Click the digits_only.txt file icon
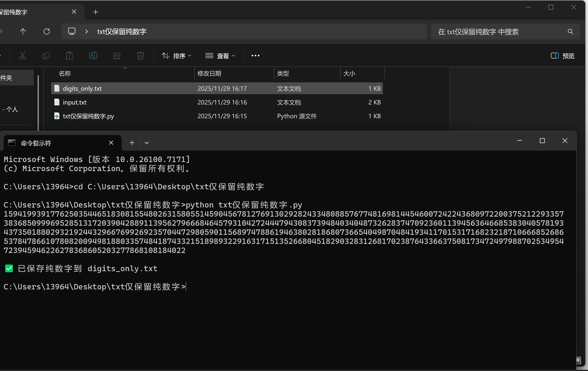Viewport: 588px width, 371px height. click(57, 88)
